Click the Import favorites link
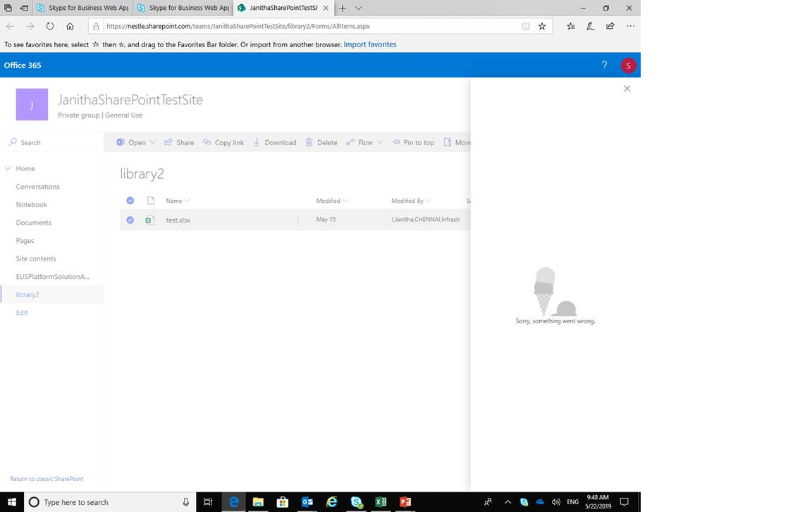The height and width of the screenshot is (512, 812). (x=369, y=44)
